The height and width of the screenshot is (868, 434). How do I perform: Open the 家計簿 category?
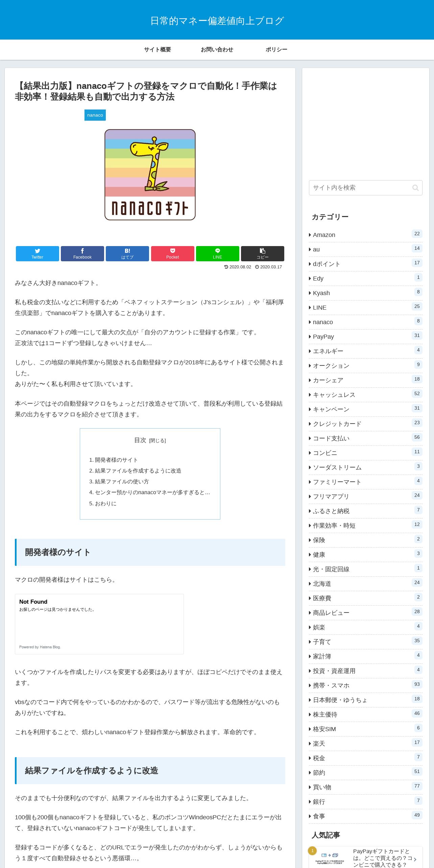pos(366,656)
